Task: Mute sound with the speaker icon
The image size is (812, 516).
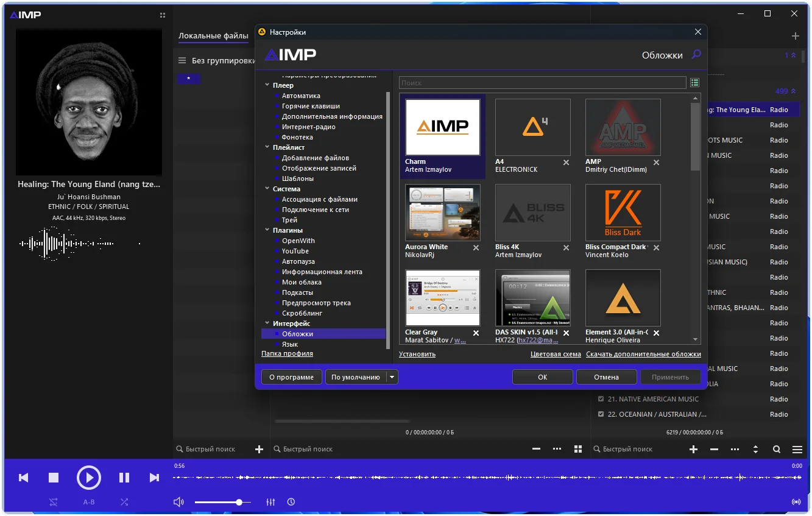Action: (x=178, y=502)
